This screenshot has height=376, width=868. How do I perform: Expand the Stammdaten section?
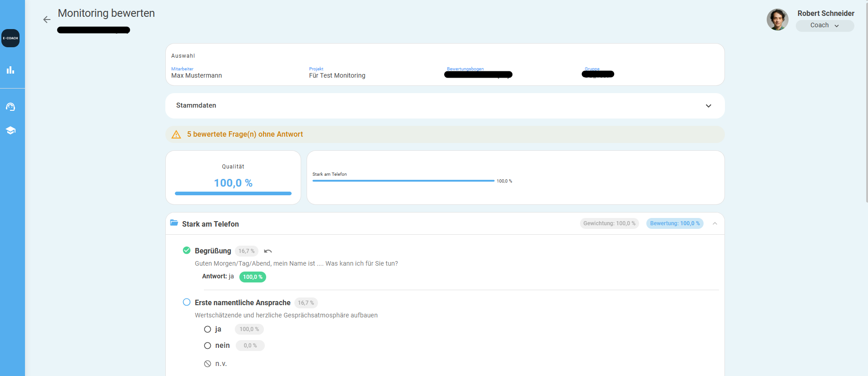coord(445,106)
